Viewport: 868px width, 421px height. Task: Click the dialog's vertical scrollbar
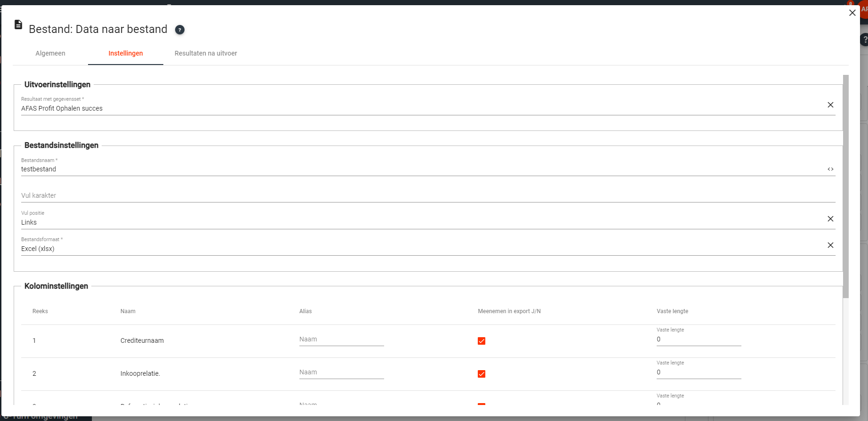coord(845,188)
